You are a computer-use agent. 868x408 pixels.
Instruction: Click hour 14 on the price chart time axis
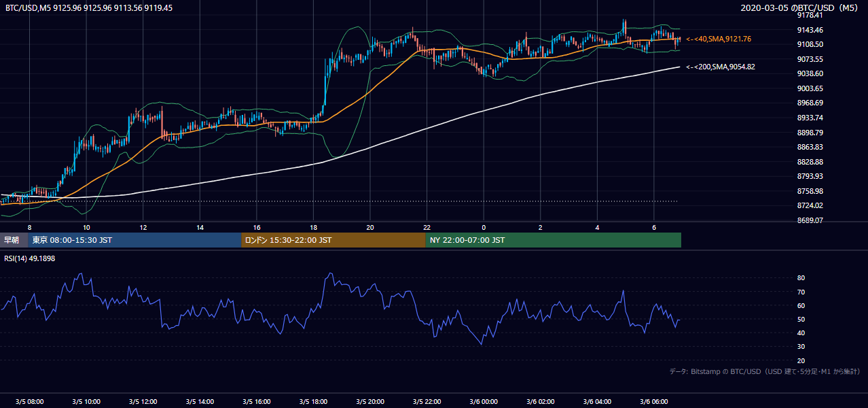click(x=200, y=227)
